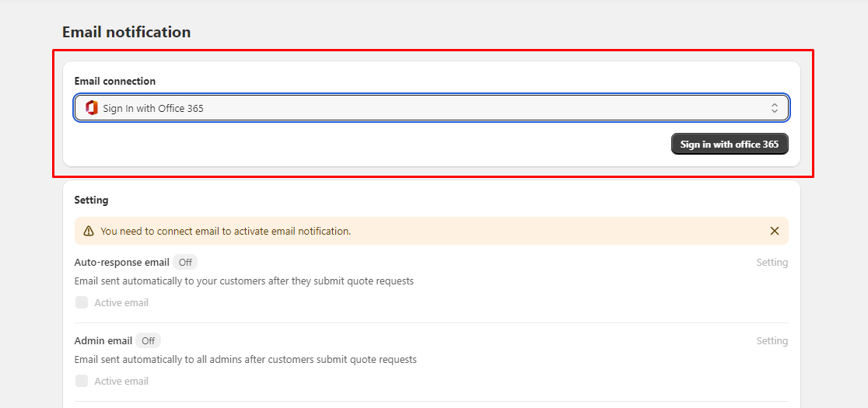
Task: Click the Admin email description text
Action: tap(245, 359)
